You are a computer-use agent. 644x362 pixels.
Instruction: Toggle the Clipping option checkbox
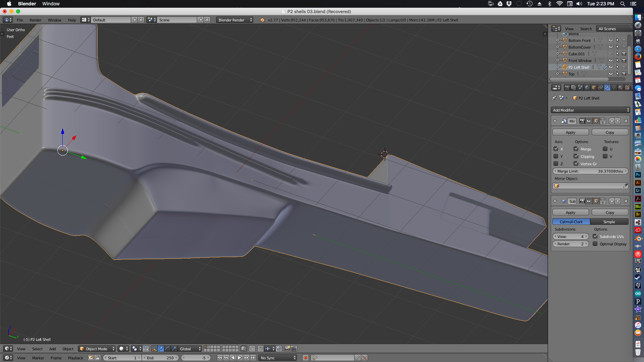[576, 156]
